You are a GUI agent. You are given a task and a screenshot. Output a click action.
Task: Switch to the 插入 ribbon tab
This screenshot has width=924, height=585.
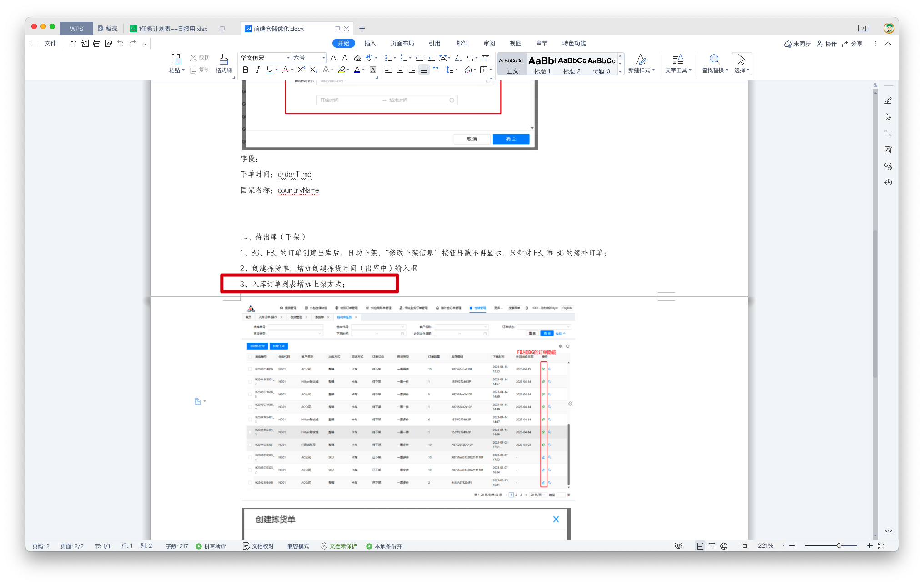[370, 44]
